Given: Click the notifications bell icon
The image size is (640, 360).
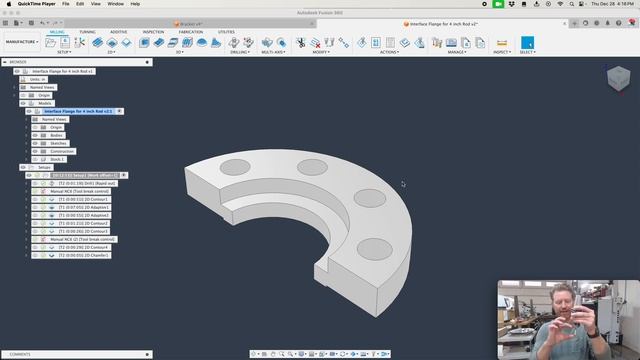Looking at the screenshot, I should point(607,23).
